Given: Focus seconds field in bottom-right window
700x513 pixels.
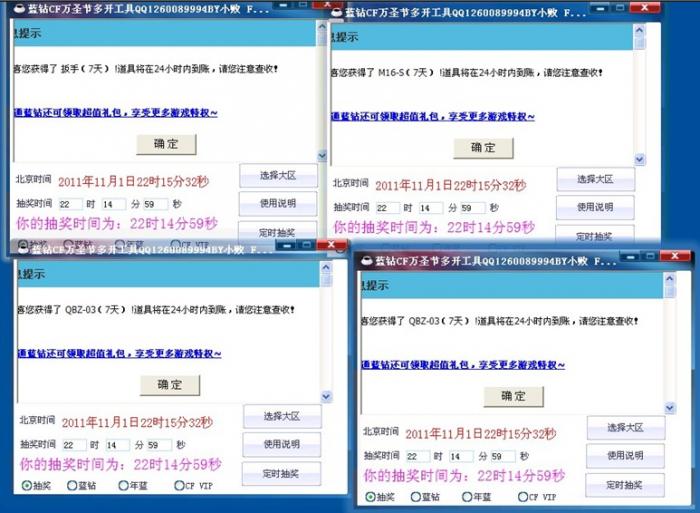Looking at the screenshot, I should [503, 456].
